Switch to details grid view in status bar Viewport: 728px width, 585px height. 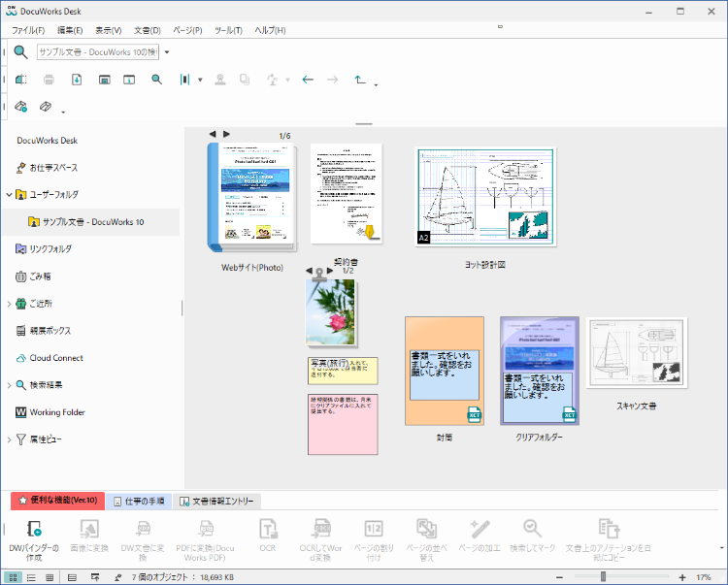coord(50,577)
